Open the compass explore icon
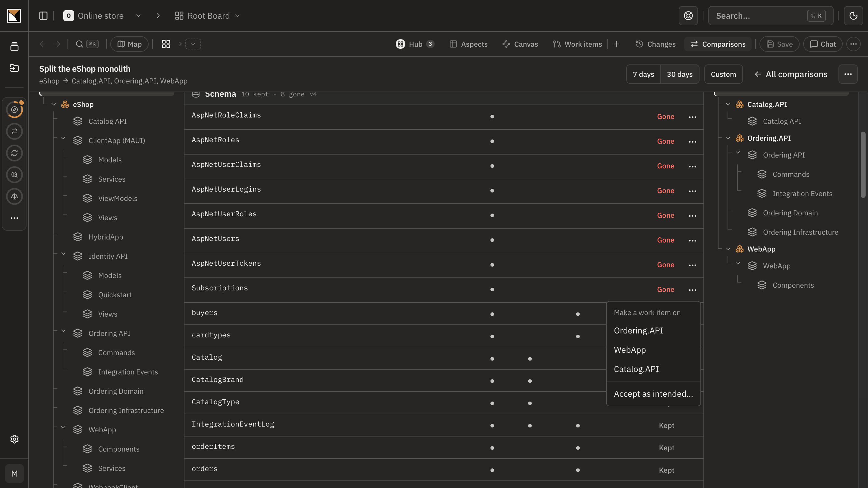The width and height of the screenshot is (868, 488). pyautogui.click(x=14, y=109)
